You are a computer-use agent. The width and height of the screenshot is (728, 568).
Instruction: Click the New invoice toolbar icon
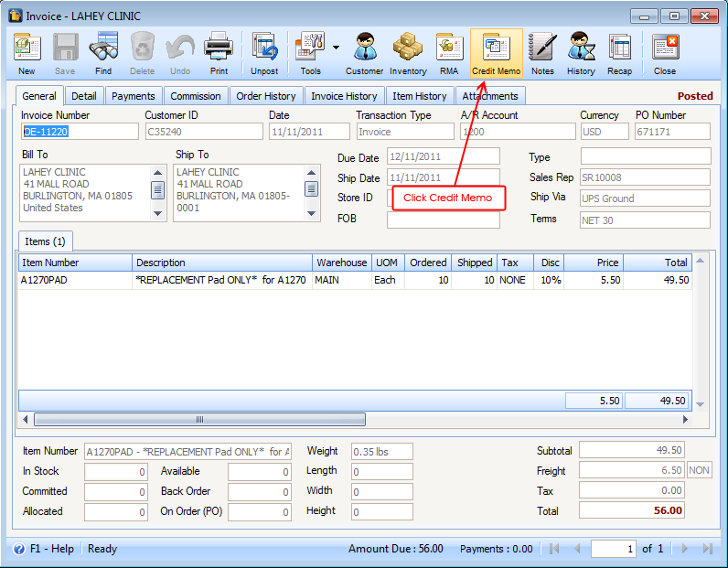tap(27, 48)
